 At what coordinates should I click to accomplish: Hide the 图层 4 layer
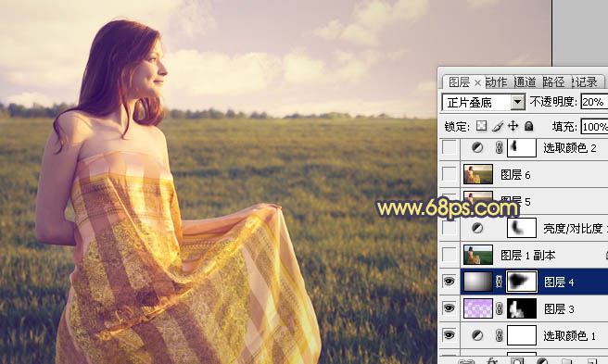(450, 282)
